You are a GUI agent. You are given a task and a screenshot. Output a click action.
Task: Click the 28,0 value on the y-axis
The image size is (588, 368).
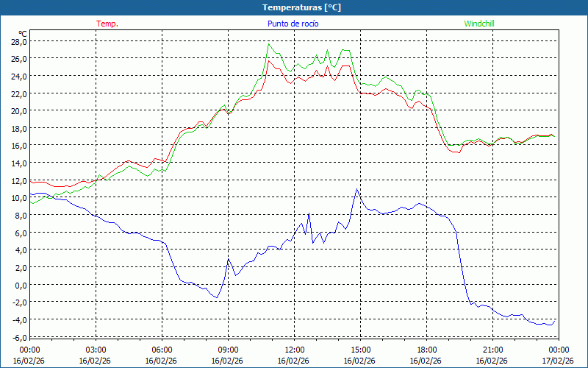coord(18,41)
